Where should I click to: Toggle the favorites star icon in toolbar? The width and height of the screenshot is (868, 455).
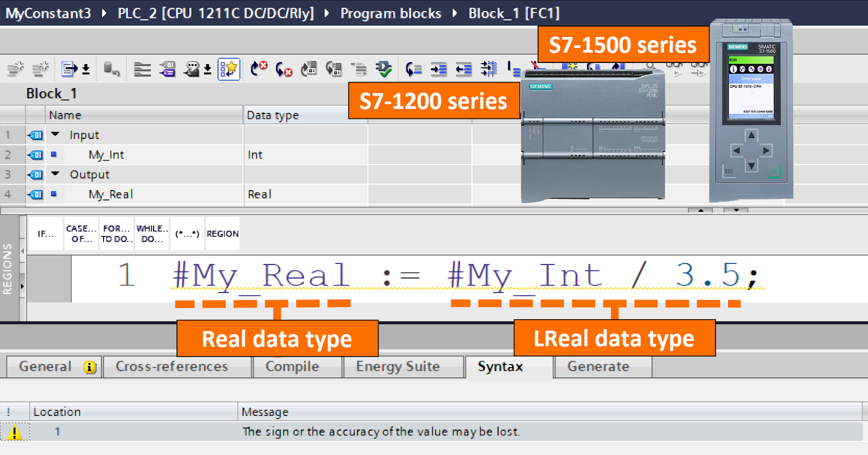[x=228, y=69]
